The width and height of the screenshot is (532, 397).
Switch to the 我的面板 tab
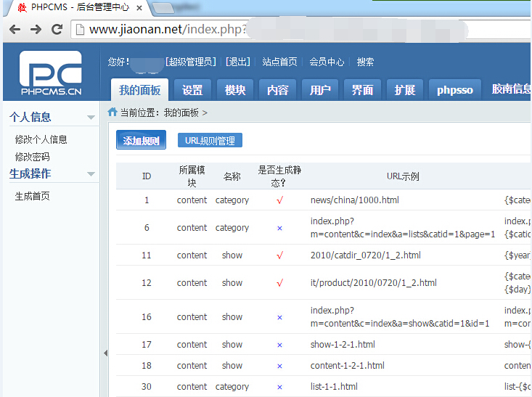[139, 90]
